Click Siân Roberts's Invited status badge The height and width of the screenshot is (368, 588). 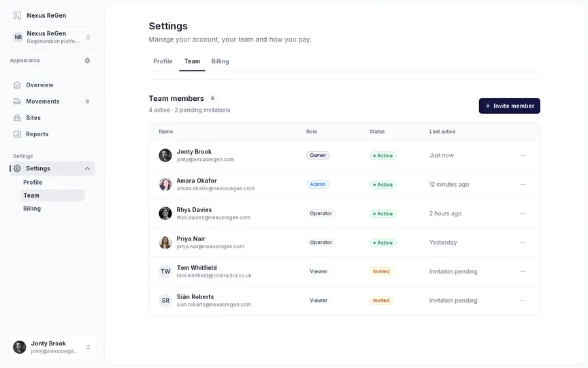tap(381, 301)
